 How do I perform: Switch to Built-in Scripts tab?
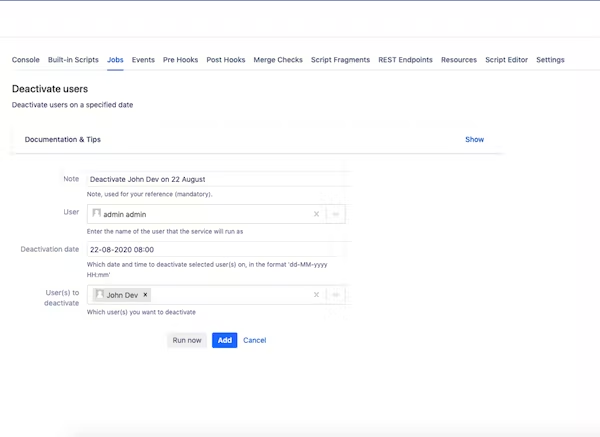[x=73, y=60]
